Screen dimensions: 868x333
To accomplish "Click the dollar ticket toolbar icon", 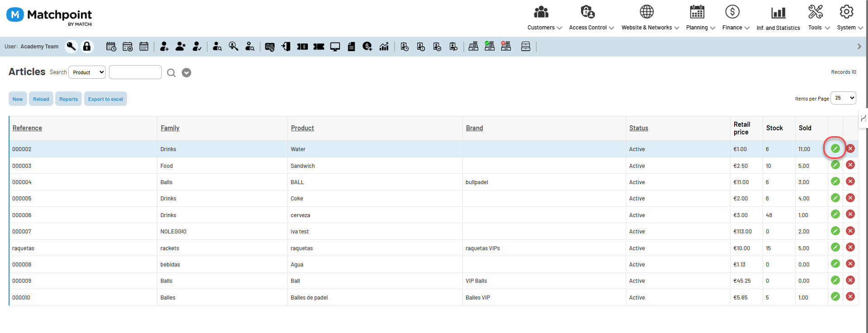I will tap(302, 46).
